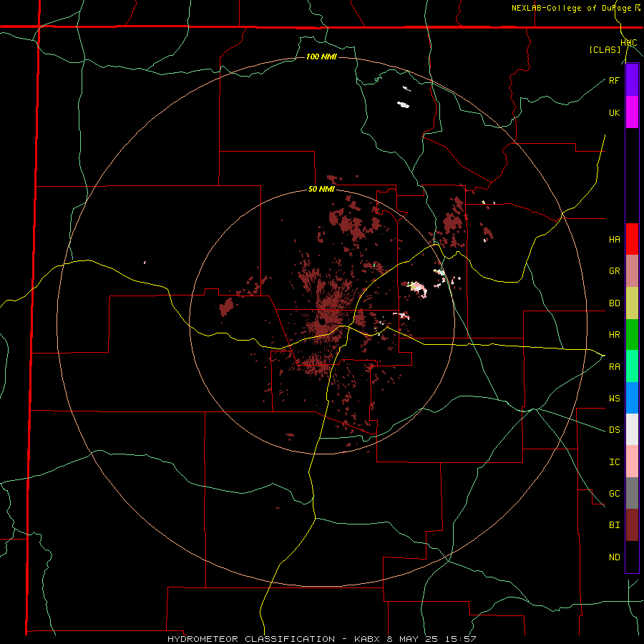The height and width of the screenshot is (644, 644).
Task: Click the purple RF color swatch
Action: [x=632, y=80]
